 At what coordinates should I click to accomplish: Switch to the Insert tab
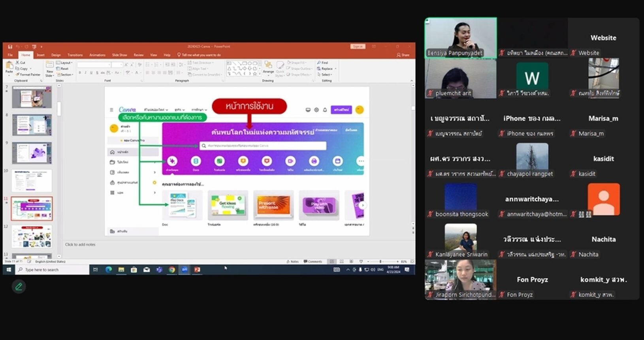click(x=40, y=55)
